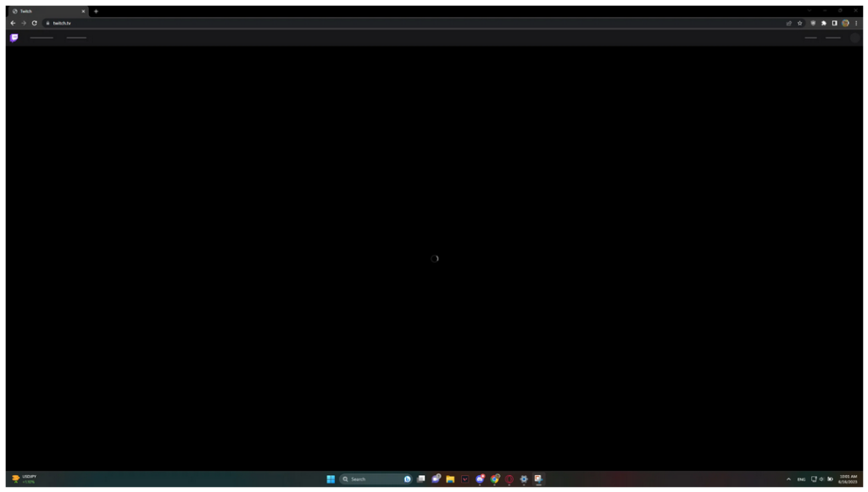Image resolution: width=868 pixels, height=492 pixels.
Task: Open Settings gear from taskbar
Action: [524, 479]
